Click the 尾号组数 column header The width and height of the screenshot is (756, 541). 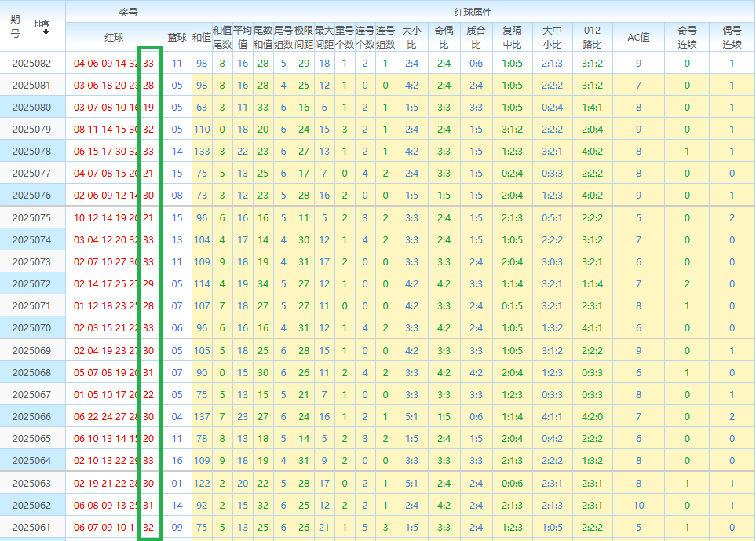(283, 37)
